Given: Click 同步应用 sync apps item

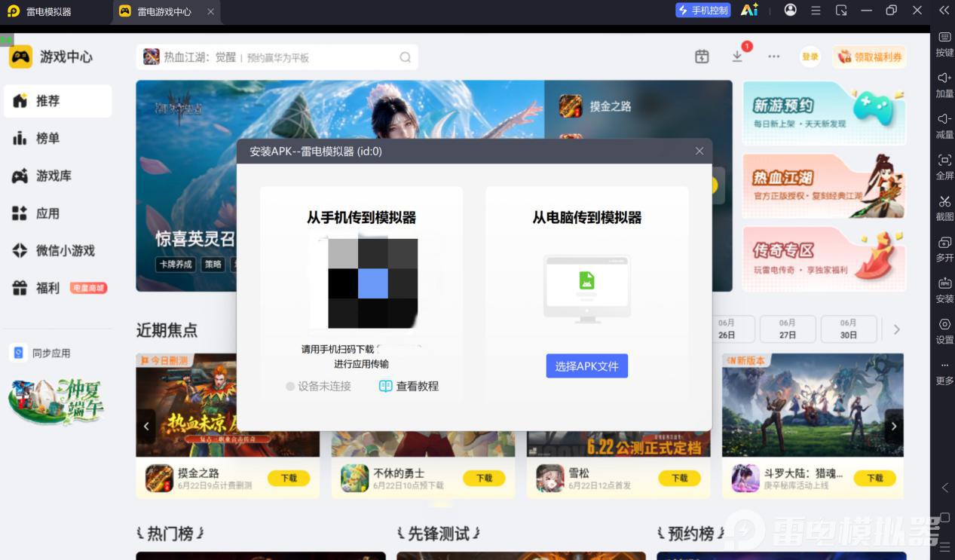Looking at the screenshot, I should (x=41, y=353).
